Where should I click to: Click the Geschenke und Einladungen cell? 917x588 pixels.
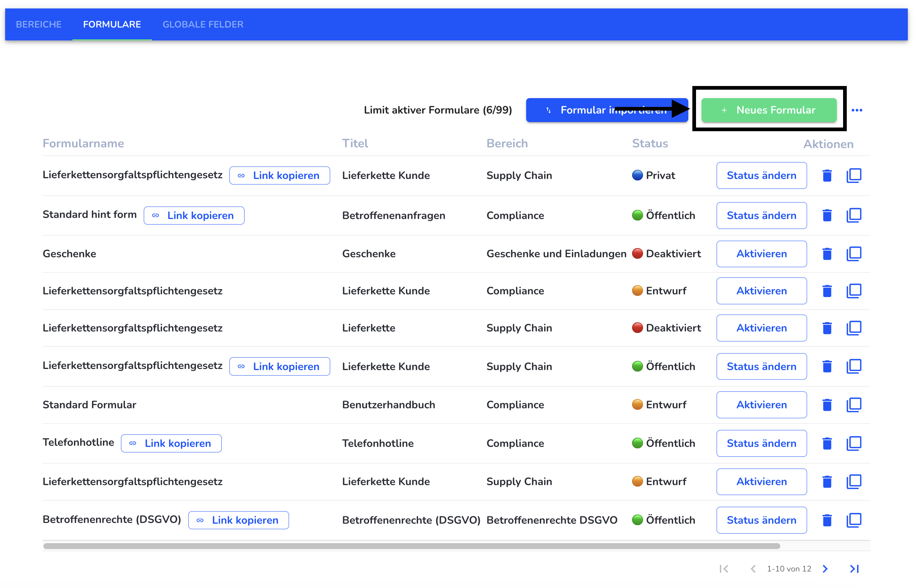pos(556,254)
